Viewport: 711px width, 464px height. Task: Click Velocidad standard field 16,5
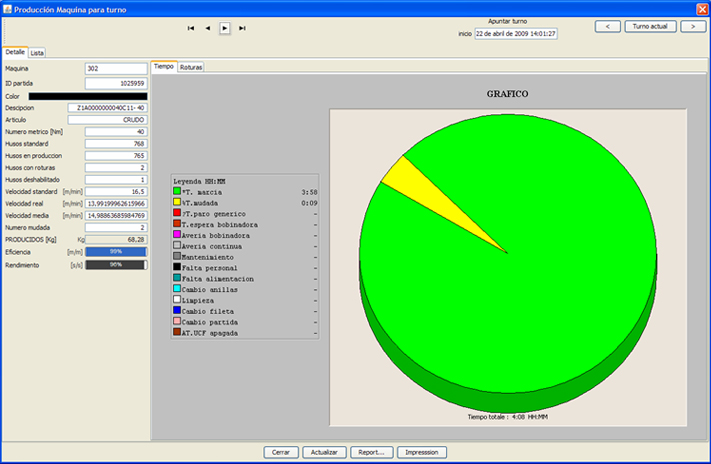[116, 192]
